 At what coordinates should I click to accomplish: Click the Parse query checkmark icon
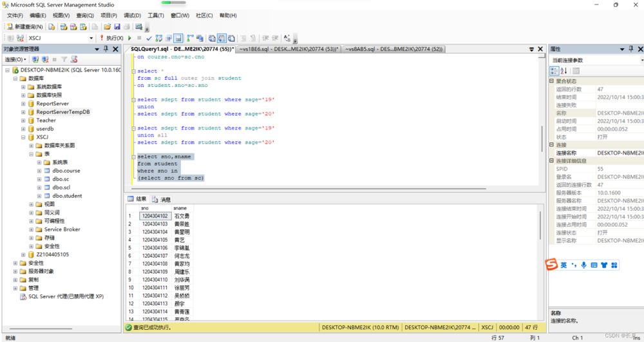coord(149,38)
